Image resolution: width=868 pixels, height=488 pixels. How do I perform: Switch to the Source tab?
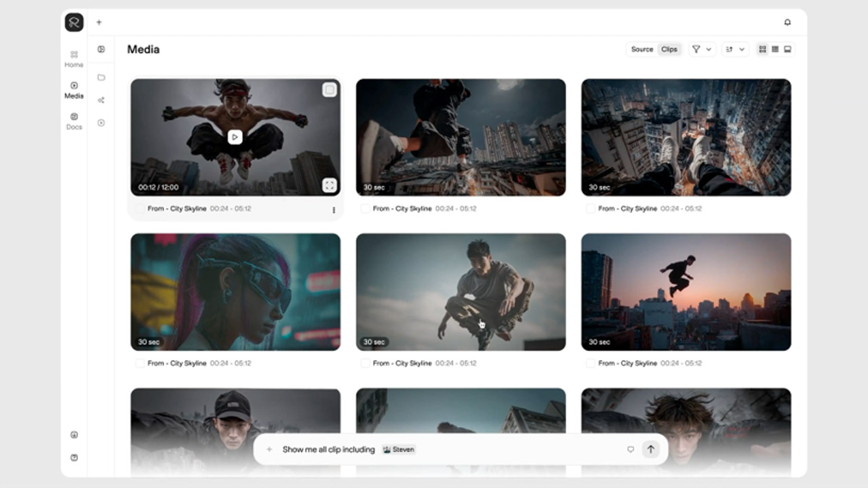pos(642,49)
